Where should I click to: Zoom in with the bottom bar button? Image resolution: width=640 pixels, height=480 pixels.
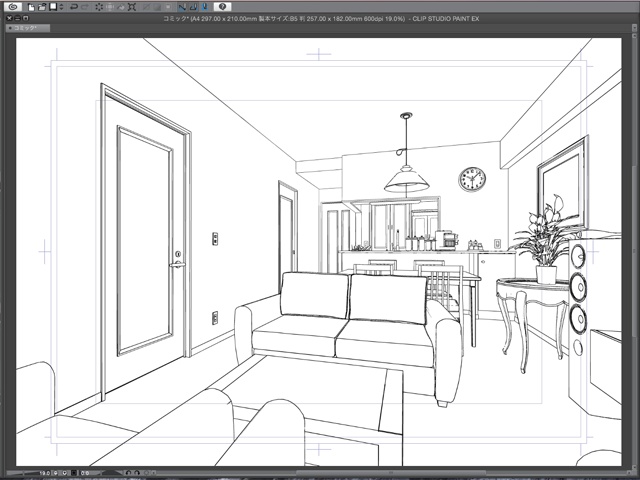click(64, 473)
